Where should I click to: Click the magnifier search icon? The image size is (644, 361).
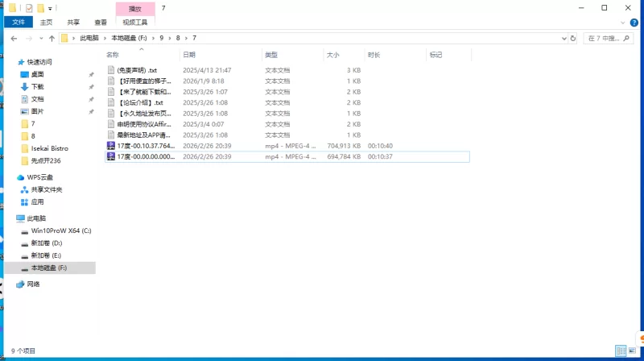point(626,38)
